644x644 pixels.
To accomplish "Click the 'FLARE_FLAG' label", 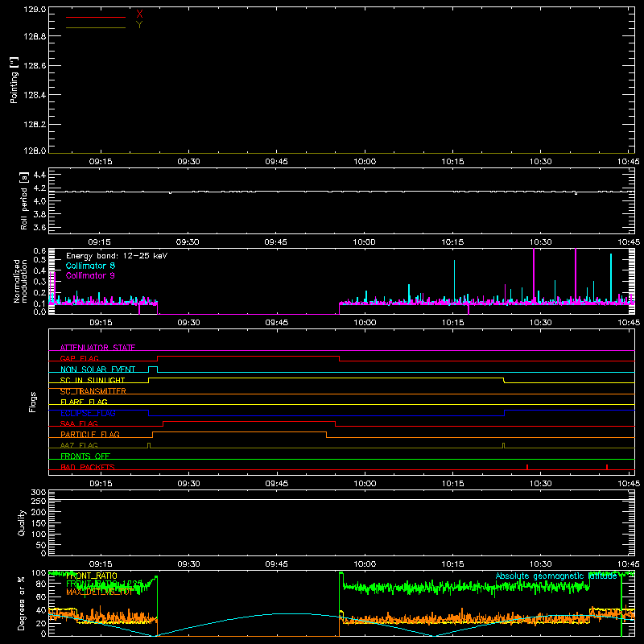I will click(84, 402).
